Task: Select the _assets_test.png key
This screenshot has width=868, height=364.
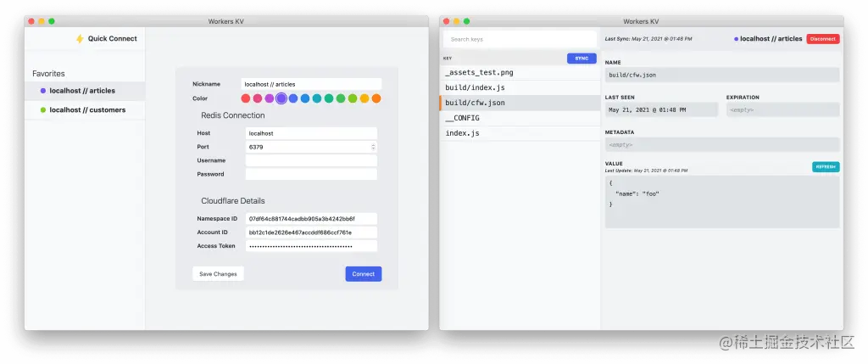Action: [520, 73]
